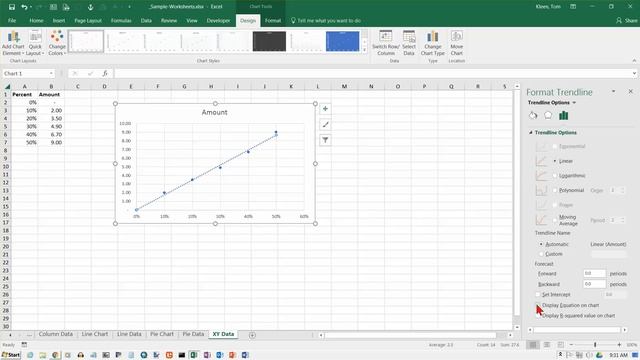Open the File tab
The height and width of the screenshot is (360, 640).
pyautogui.click(x=12, y=20)
